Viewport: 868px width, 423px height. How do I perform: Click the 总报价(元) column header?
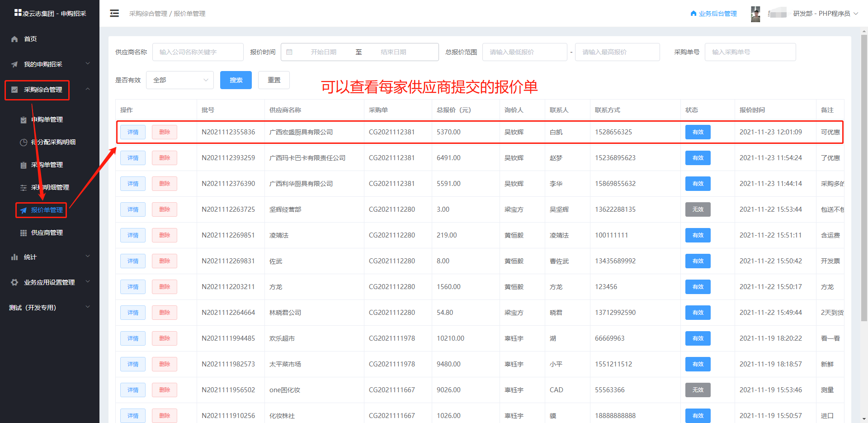[454, 110]
